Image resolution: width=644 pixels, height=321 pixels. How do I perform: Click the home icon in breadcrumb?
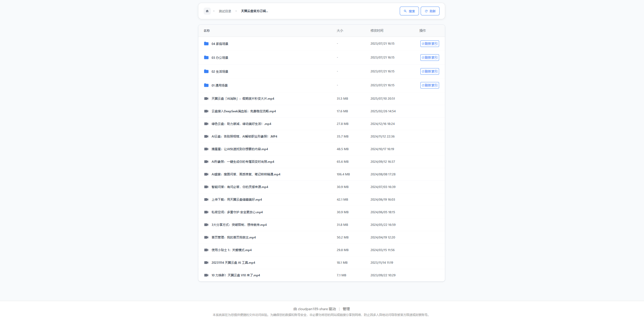click(x=207, y=11)
